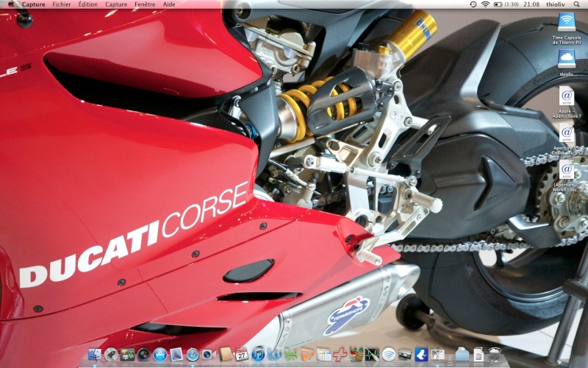Open the documents stack in Dock
Viewport: 588px width, 368px height.
point(479,354)
